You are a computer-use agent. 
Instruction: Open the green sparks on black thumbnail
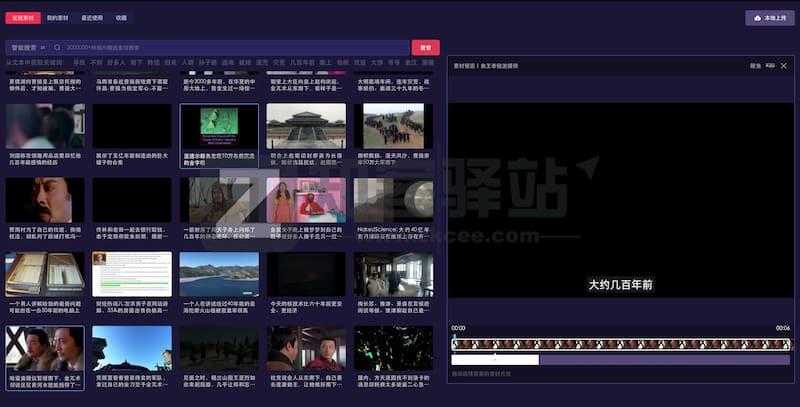pos(393,348)
